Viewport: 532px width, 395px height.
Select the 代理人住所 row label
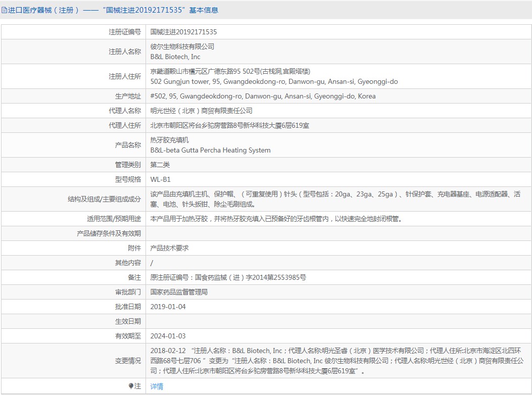click(124, 125)
